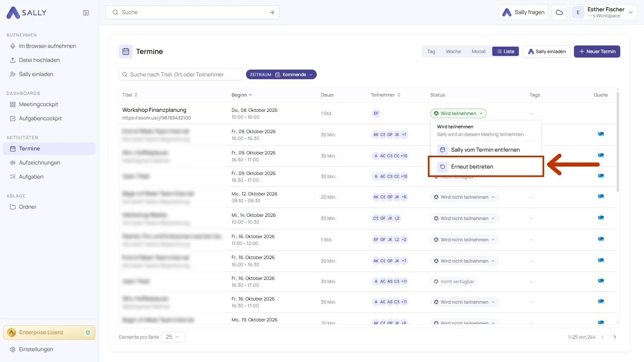This screenshot has height=362, width=644.
Task: Open status dropdown for 16. Oktober 11:00 meeting
Action: tap(464, 240)
